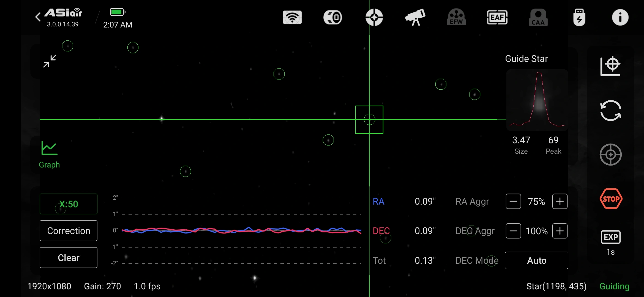Viewport: 644px width, 297px height.
Task: Tap the green Guiding status text
Action: [x=614, y=286]
